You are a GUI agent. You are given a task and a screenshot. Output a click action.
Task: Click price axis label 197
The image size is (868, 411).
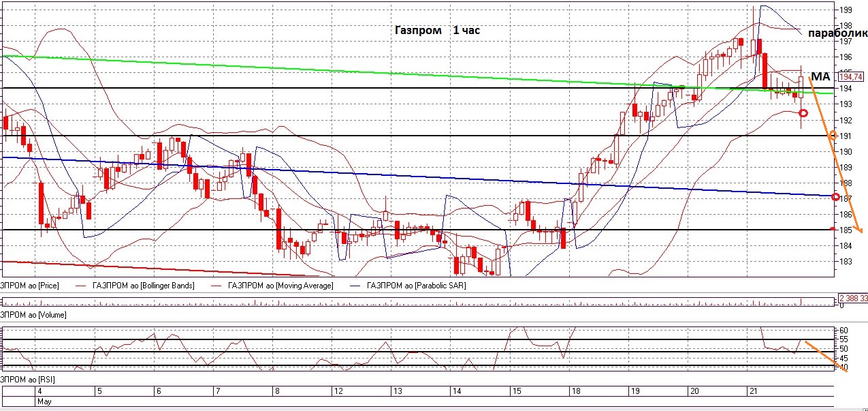click(847, 42)
